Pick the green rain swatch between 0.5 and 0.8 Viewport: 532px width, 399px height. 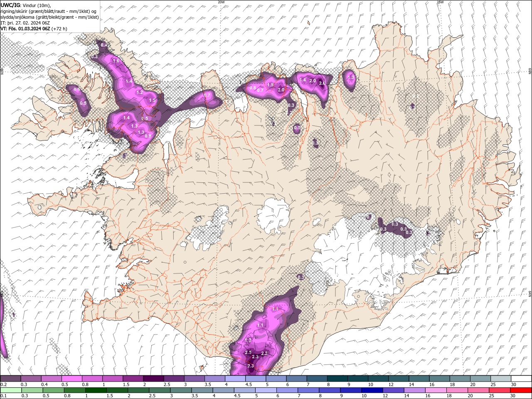[x=54, y=390]
